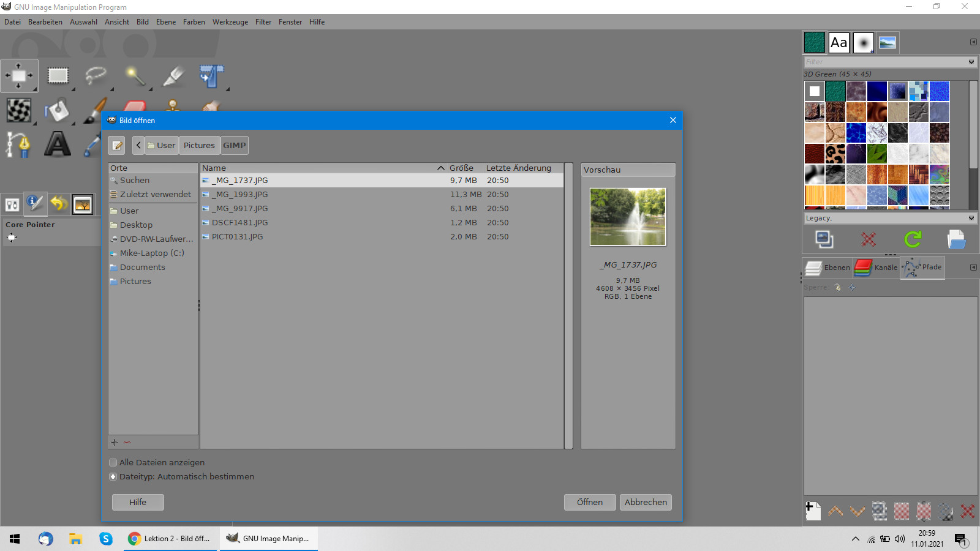
Task: Pick the leopard pattern swatch
Action: (x=835, y=154)
